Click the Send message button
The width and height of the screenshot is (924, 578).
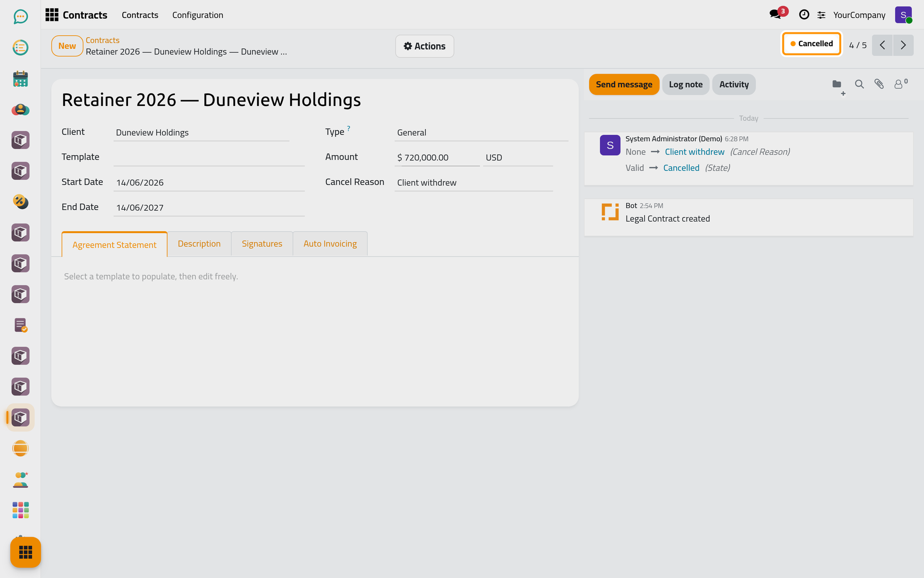pos(624,84)
